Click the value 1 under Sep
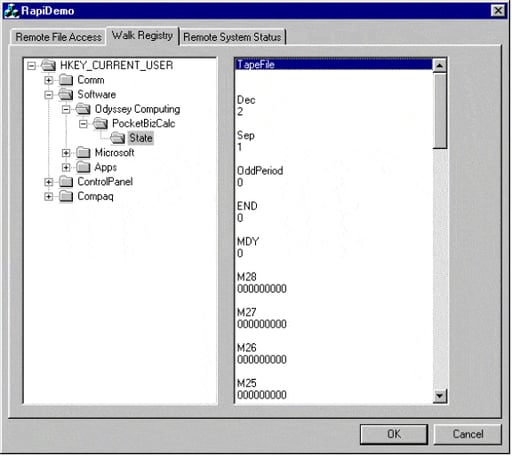 (x=240, y=147)
